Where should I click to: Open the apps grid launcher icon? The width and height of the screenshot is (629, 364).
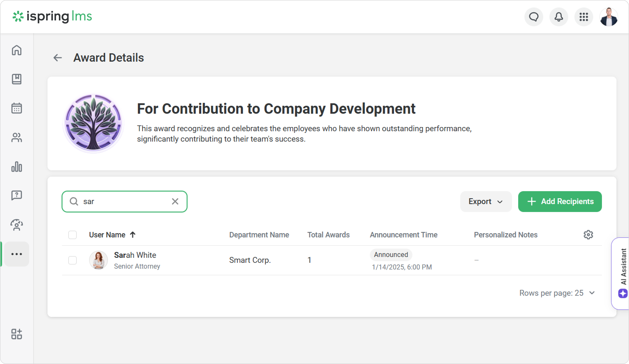click(584, 17)
